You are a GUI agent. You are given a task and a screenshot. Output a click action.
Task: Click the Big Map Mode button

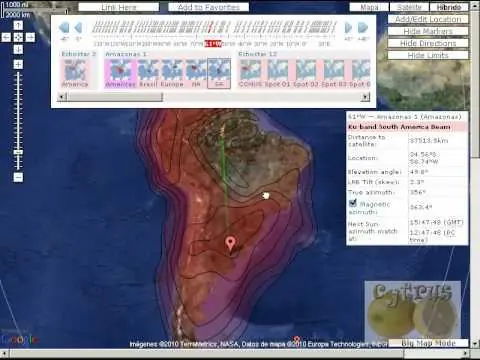tap(428, 343)
